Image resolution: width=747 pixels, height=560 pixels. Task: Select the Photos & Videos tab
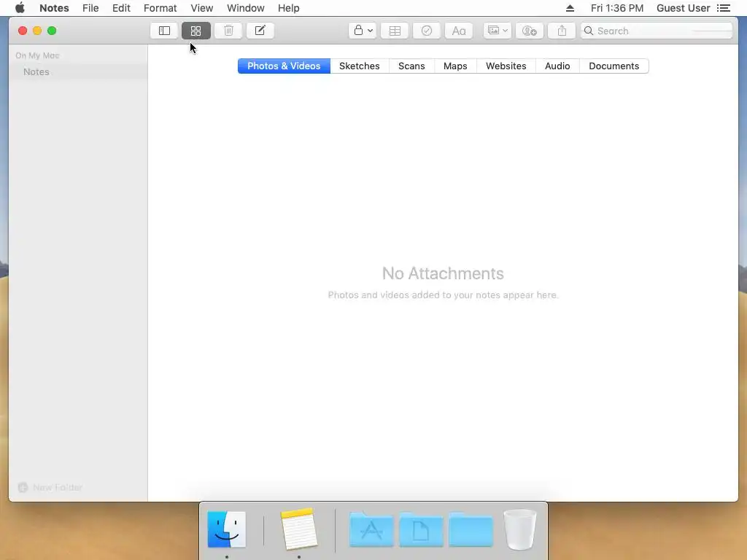(284, 66)
